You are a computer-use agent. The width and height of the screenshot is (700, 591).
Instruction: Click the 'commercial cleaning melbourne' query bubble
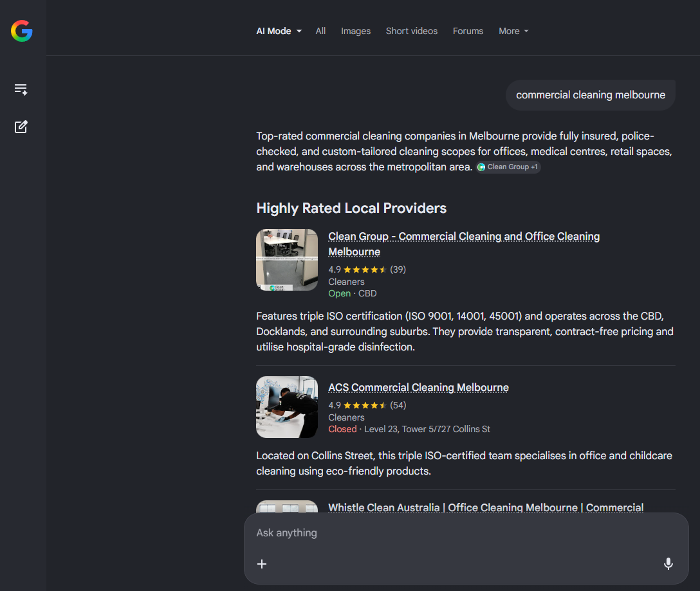(x=590, y=95)
